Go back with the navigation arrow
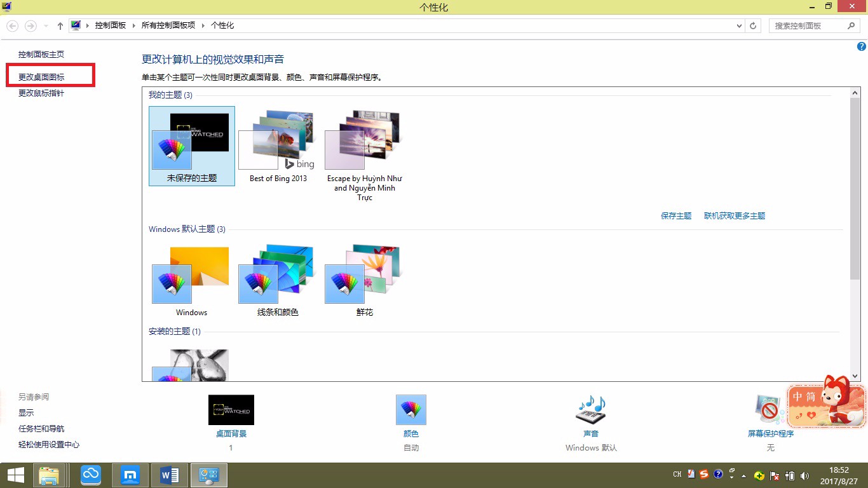Viewport: 868px width, 488px height. coord(13,26)
